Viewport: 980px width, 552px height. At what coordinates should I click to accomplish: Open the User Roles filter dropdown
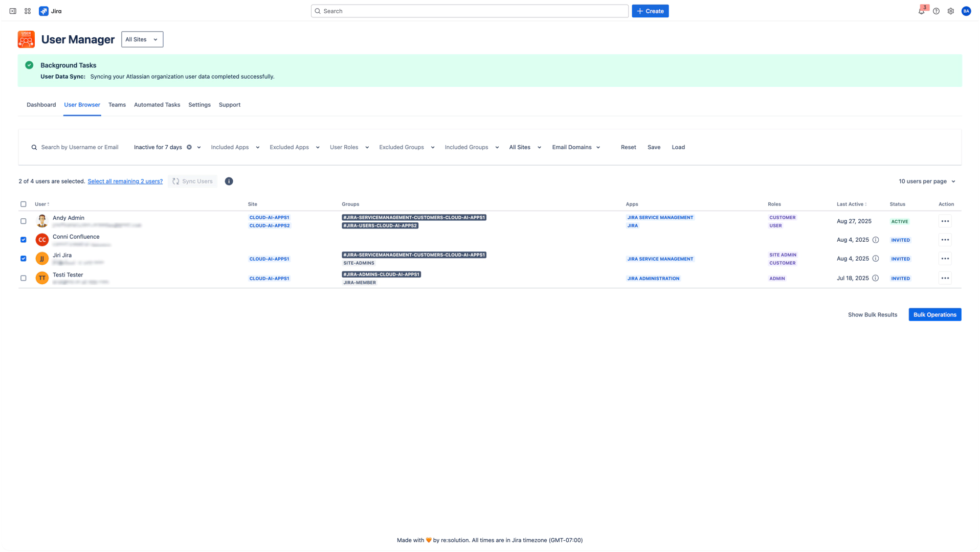tap(349, 147)
